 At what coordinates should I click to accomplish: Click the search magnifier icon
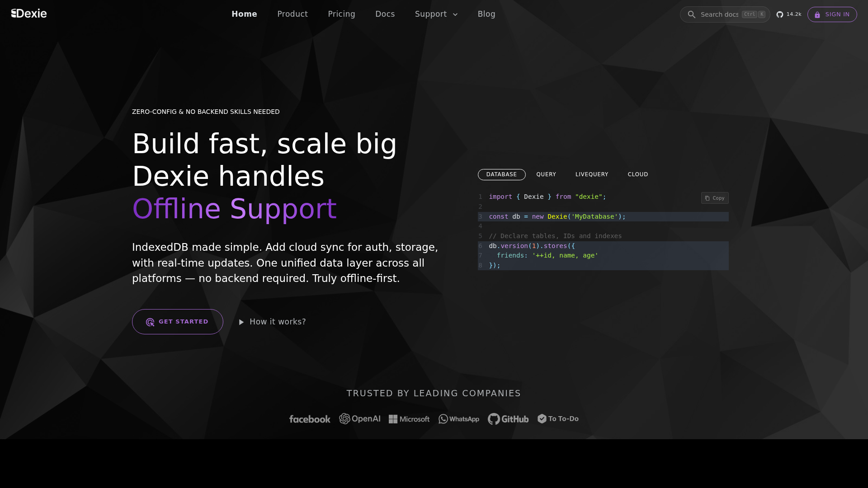tap(691, 14)
